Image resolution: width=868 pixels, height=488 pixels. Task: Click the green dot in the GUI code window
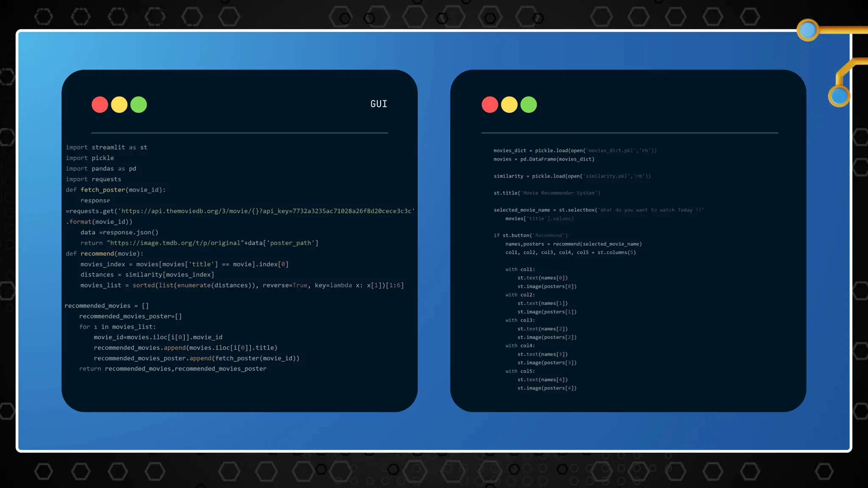point(139,105)
